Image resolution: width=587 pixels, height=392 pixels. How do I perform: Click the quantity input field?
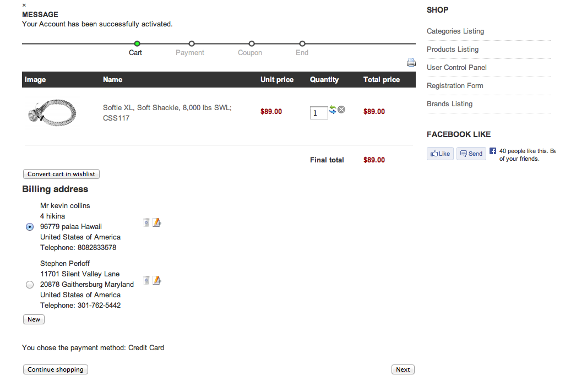318,113
